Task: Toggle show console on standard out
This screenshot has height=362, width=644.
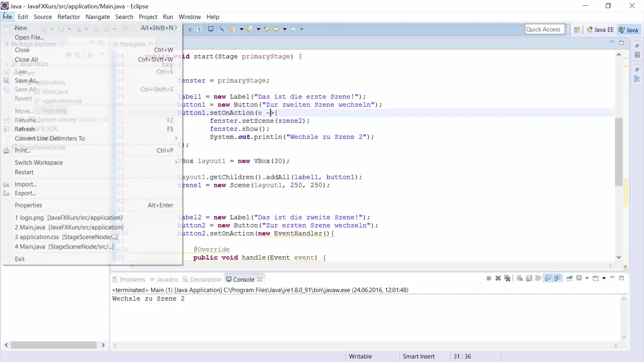Action: point(548,278)
